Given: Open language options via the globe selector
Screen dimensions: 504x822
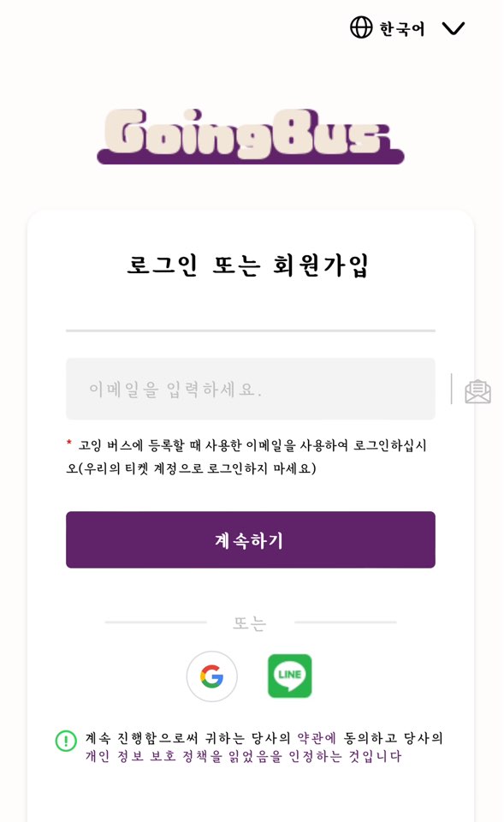Looking at the screenshot, I should (363, 27).
